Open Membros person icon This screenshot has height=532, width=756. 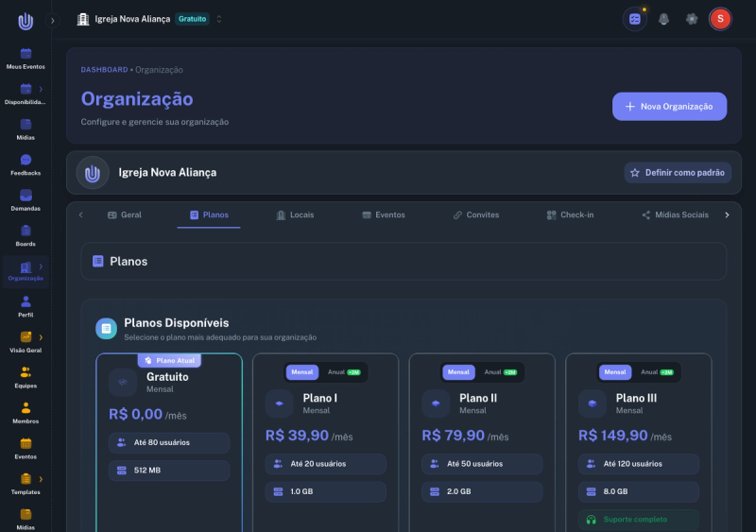pos(26,408)
